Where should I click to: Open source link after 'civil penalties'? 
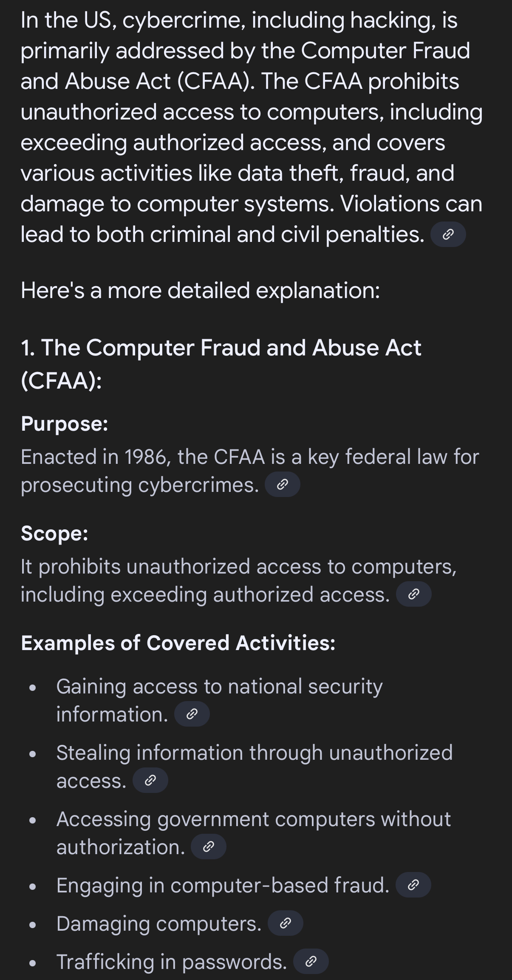coord(448,234)
